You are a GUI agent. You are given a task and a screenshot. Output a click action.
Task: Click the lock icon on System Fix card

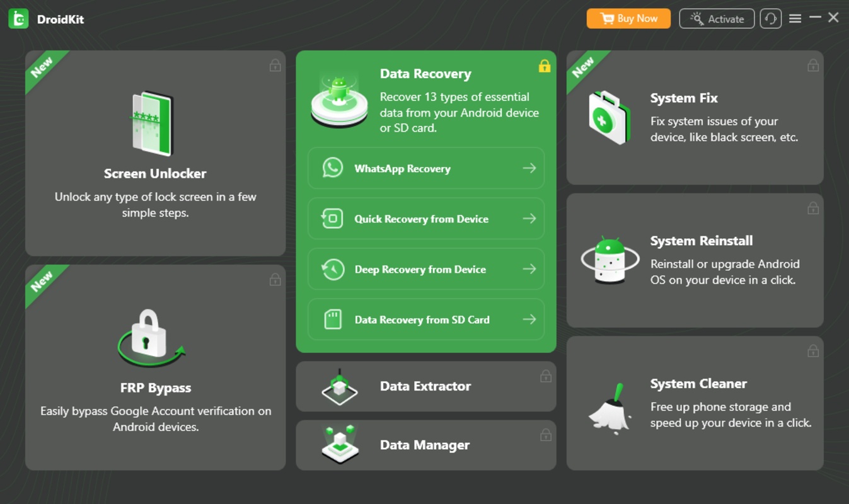click(x=812, y=65)
